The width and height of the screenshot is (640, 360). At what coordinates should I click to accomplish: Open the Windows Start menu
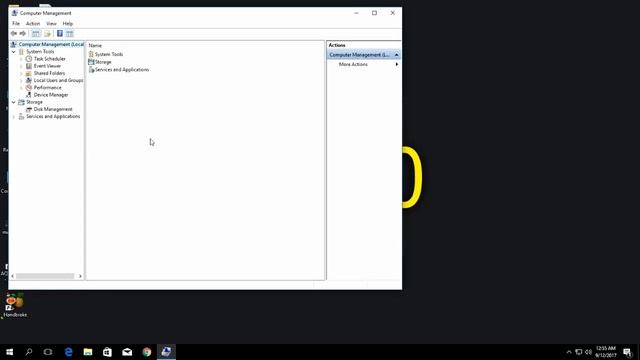pyautogui.click(x=9, y=352)
